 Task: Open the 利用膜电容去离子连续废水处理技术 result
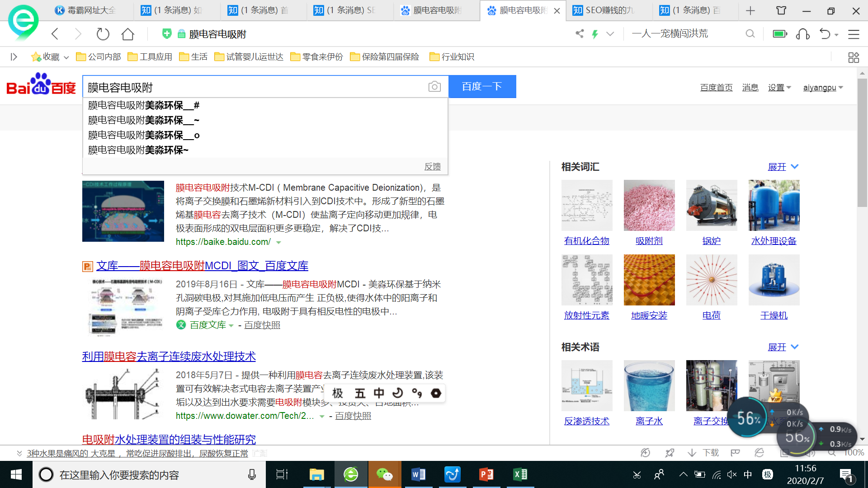(x=169, y=357)
